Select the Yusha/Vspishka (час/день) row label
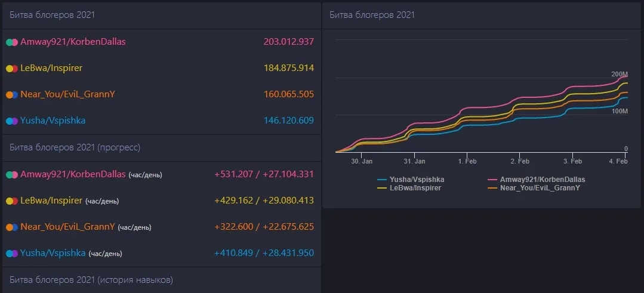The height and width of the screenshot is (293, 644). (x=71, y=253)
